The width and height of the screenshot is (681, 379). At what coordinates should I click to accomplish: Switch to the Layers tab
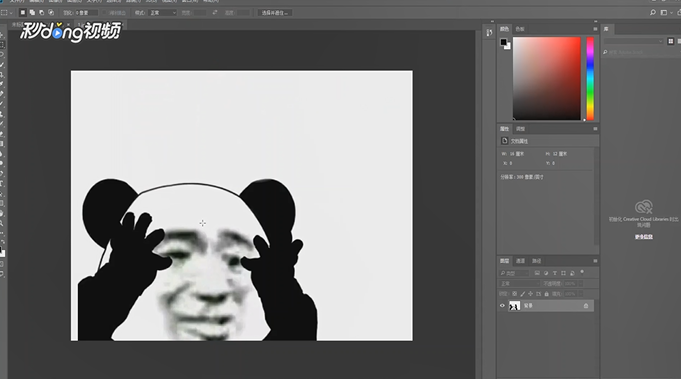click(x=504, y=261)
